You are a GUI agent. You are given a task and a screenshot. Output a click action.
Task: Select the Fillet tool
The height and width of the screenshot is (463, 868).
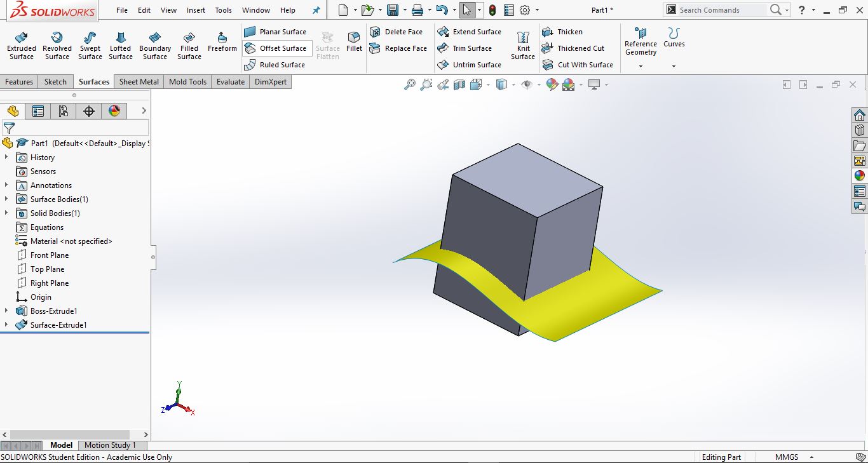pyautogui.click(x=354, y=42)
